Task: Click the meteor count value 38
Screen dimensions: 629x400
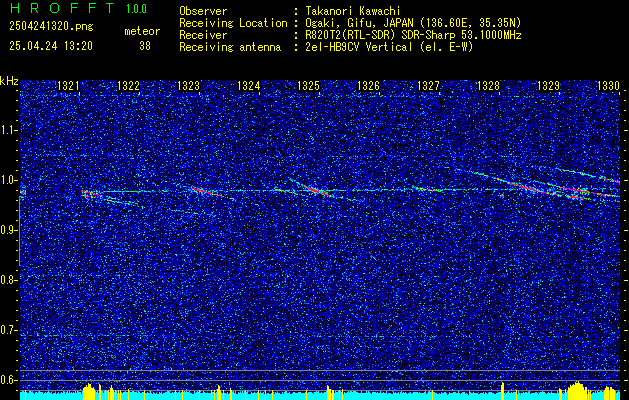Action: pos(145,46)
